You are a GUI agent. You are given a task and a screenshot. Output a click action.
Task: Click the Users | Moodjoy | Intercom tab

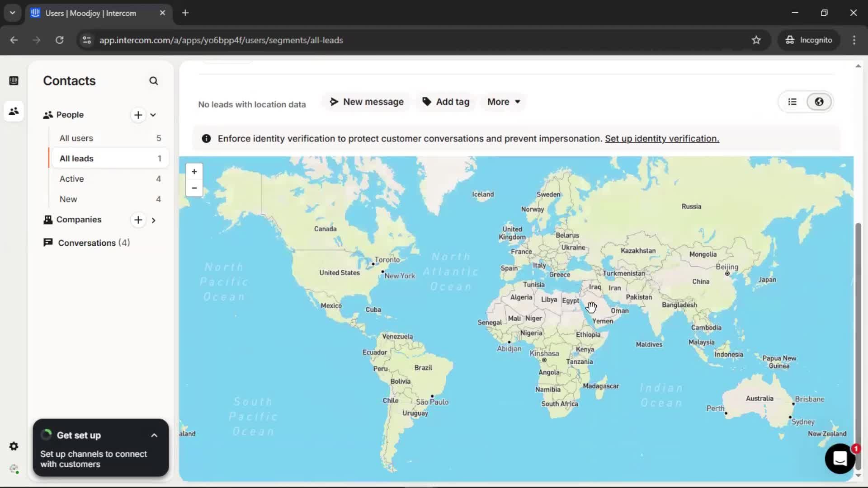point(98,13)
